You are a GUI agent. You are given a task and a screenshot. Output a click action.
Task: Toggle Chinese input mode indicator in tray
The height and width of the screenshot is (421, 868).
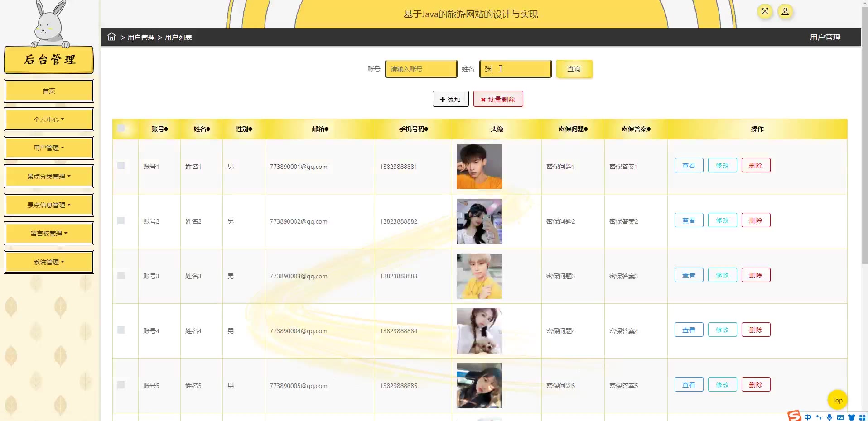tap(808, 417)
